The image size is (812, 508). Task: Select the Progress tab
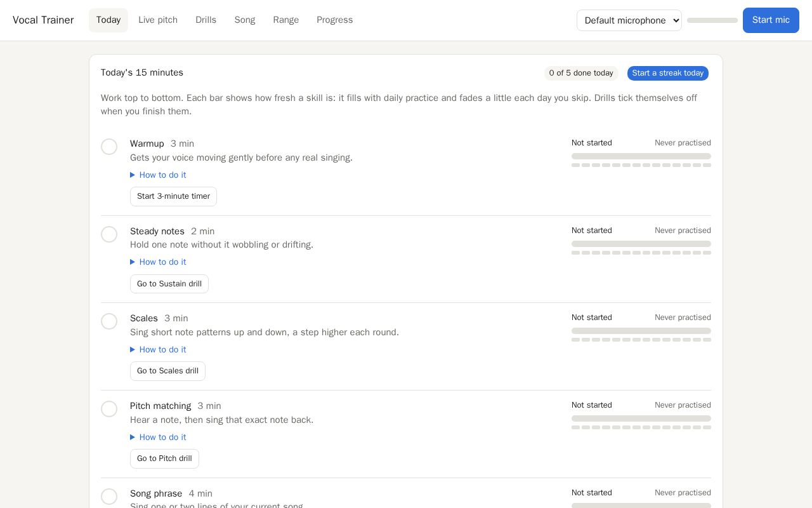click(335, 20)
